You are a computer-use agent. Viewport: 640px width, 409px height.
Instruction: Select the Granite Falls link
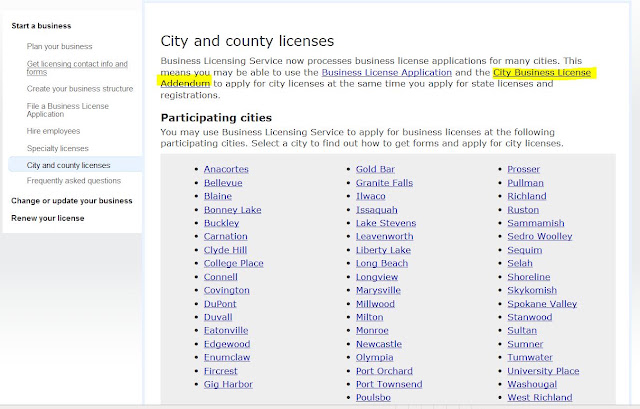click(384, 183)
